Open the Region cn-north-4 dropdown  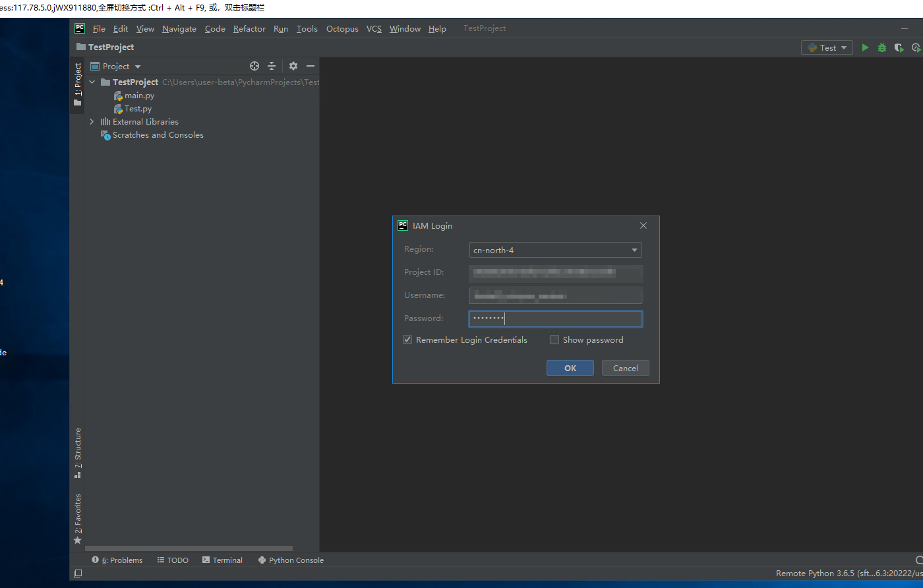click(x=555, y=250)
